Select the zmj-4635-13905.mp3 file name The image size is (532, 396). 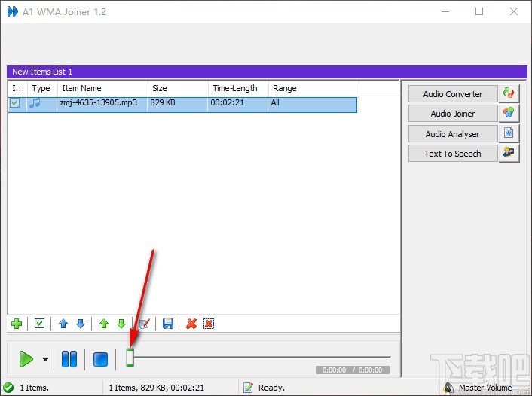[99, 102]
